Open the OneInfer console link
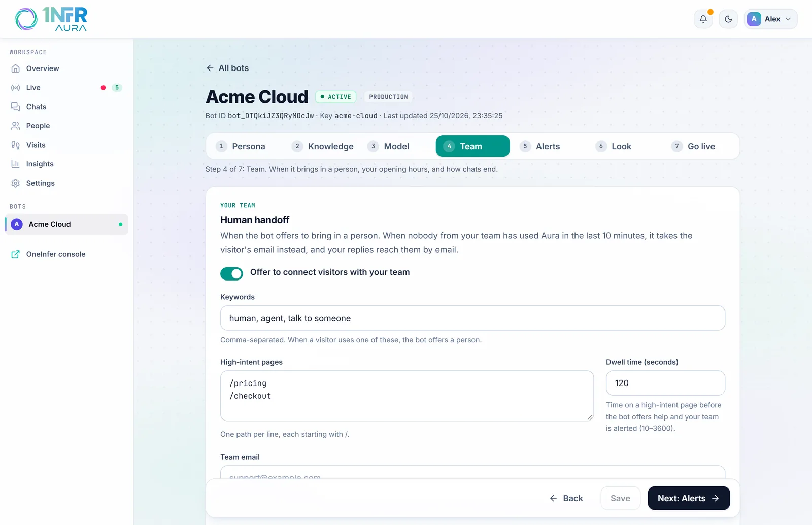Viewport: 812px width, 525px height. coord(66,254)
